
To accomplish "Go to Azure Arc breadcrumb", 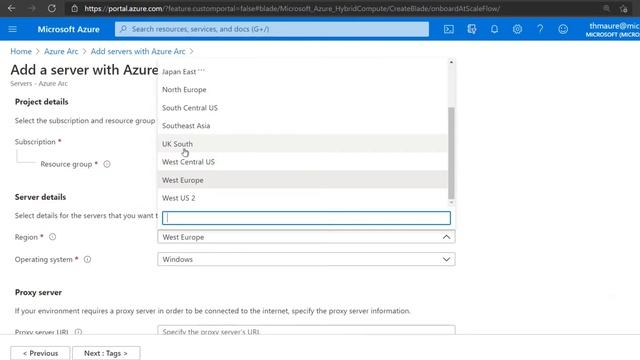I will [x=61, y=51].
